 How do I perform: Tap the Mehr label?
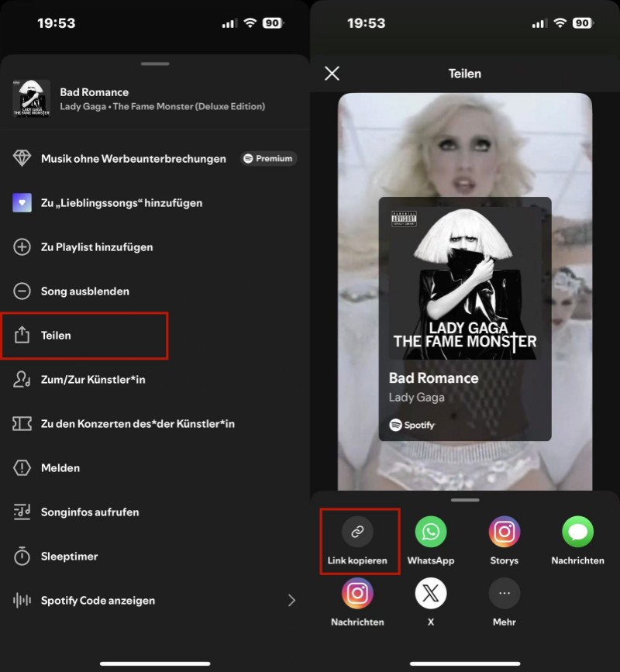[505, 622]
